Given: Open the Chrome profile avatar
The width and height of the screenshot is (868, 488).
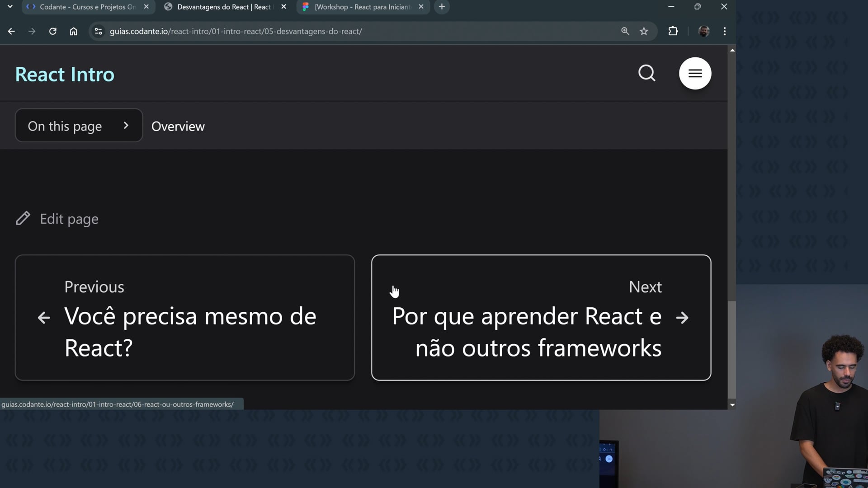Looking at the screenshot, I should pyautogui.click(x=703, y=31).
